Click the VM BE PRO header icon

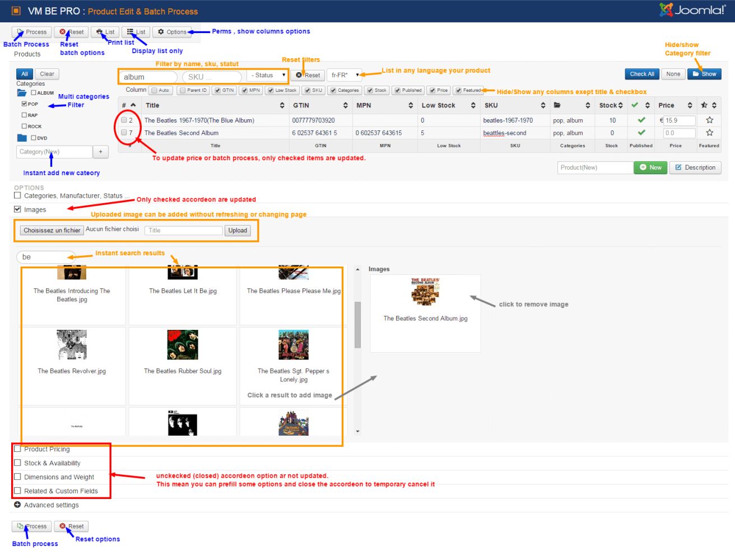click(x=16, y=11)
